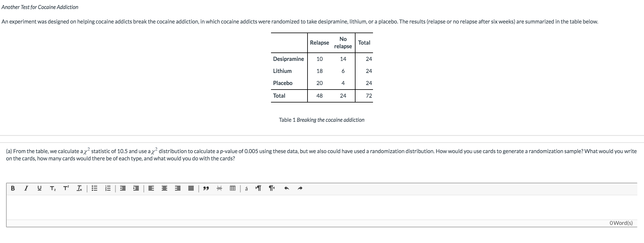Click the 'Another Test for Cocaine Addiction' title

40,7
